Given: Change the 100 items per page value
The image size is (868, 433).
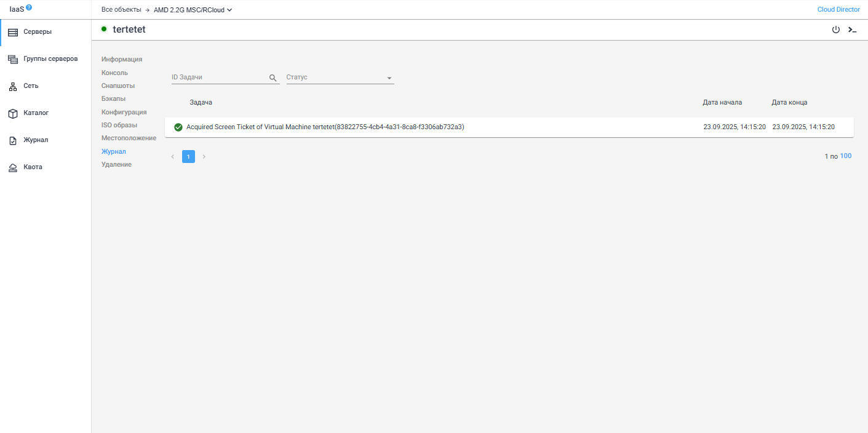Looking at the screenshot, I should tap(846, 156).
